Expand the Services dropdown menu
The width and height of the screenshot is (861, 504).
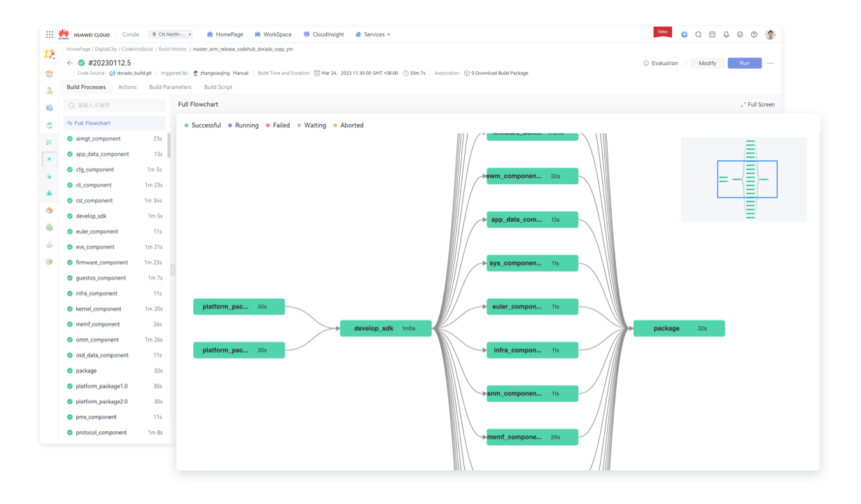click(373, 34)
